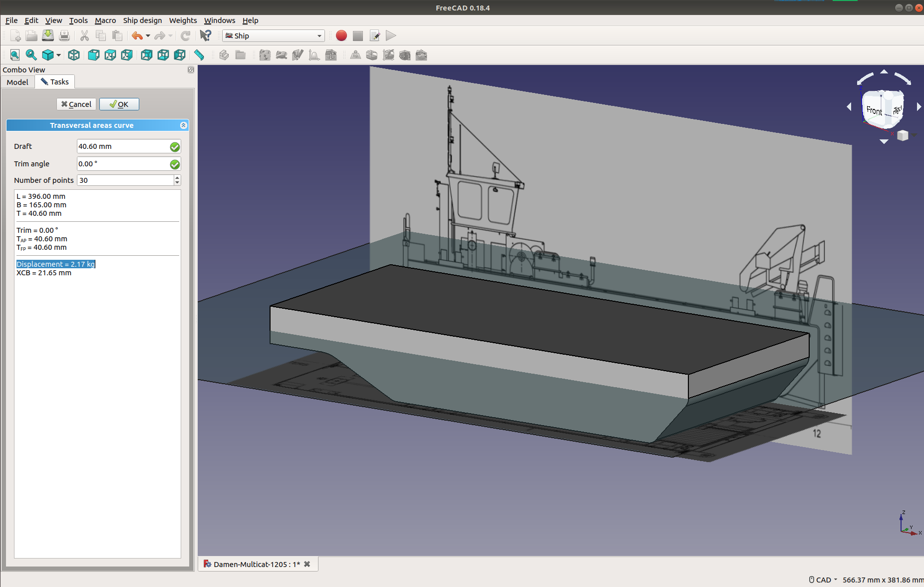Click the Cut scissors icon
Image resolution: width=924 pixels, height=587 pixels.
click(84, 36)
